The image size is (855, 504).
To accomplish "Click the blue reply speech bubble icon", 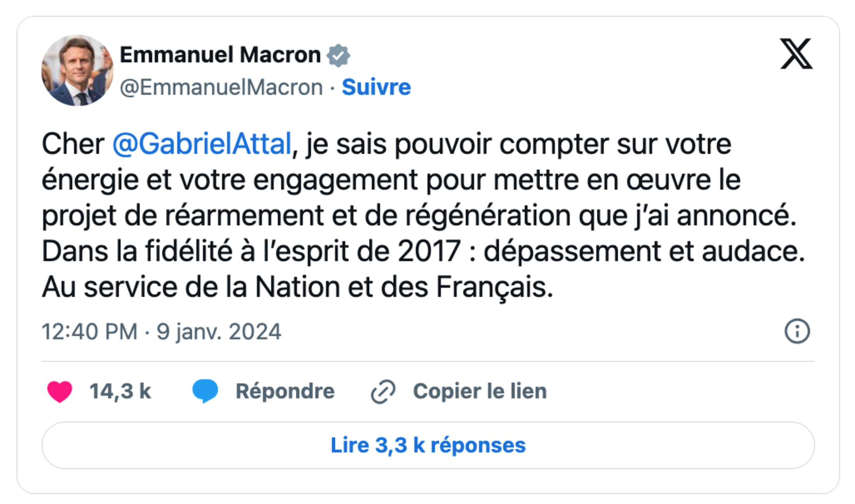I will pyautogui.click(x=205, y=391).
